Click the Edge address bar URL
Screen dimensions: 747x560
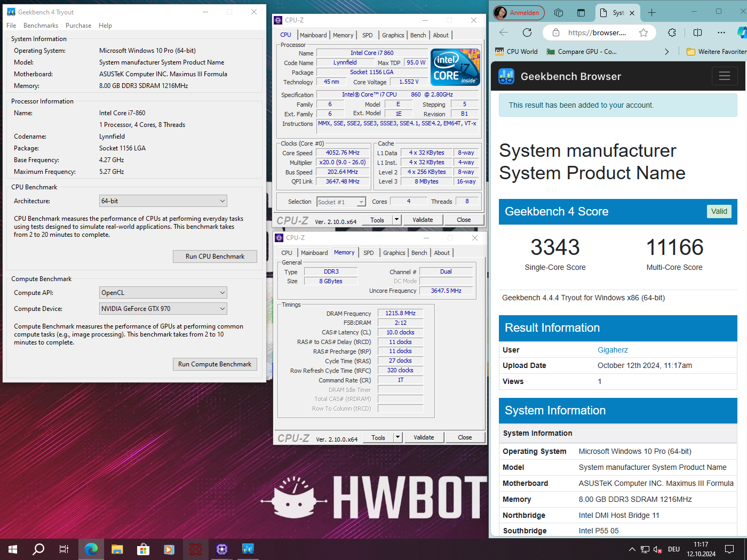(x=597, y=33)
